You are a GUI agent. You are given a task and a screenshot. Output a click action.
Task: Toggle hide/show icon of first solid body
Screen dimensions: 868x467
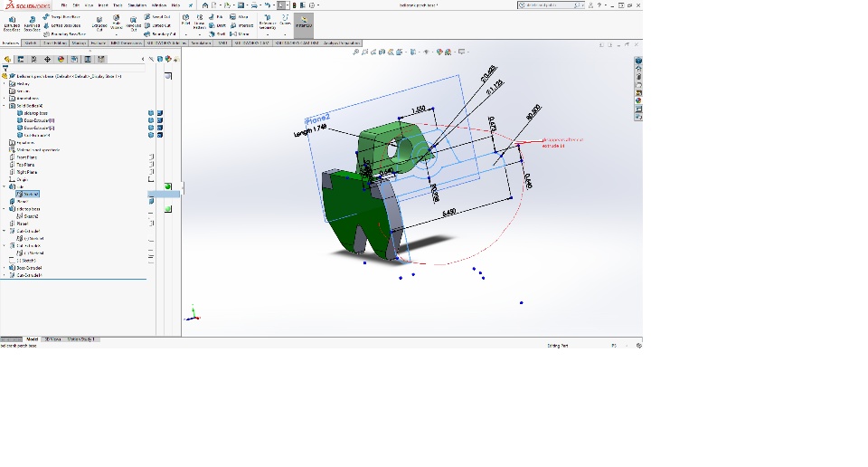point(151,113)
